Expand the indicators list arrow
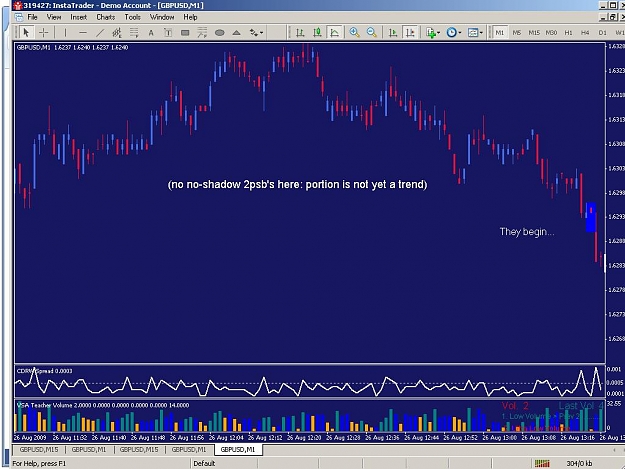Image resolution: width=625 pixels, height=469 pixels. point(439,33)
